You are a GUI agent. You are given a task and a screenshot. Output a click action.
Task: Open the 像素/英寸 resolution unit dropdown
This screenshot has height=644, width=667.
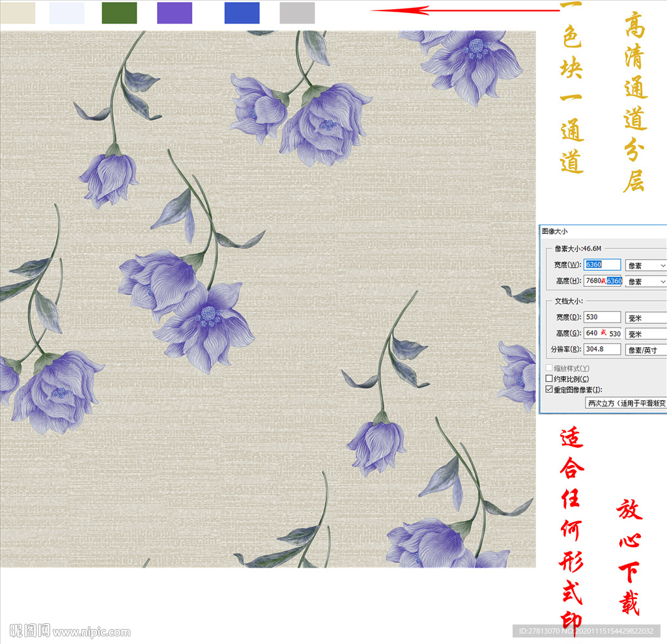[646, 350]
